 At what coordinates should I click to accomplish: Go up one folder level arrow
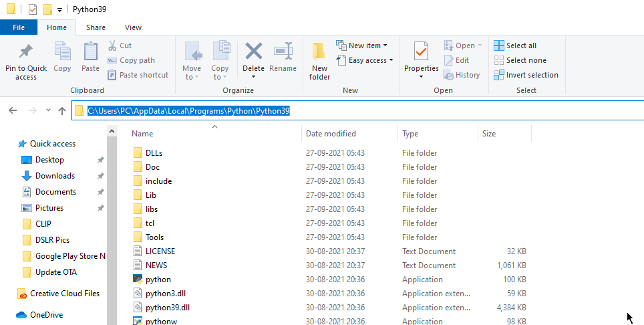(x=62, y=110)
